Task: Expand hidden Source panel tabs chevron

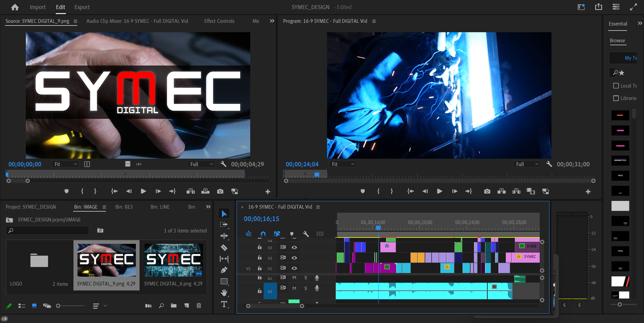Action: (272, 21)
